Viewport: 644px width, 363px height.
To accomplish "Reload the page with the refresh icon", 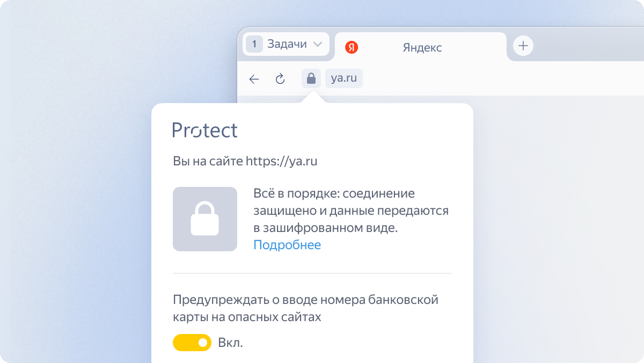I will coord(280,79).
